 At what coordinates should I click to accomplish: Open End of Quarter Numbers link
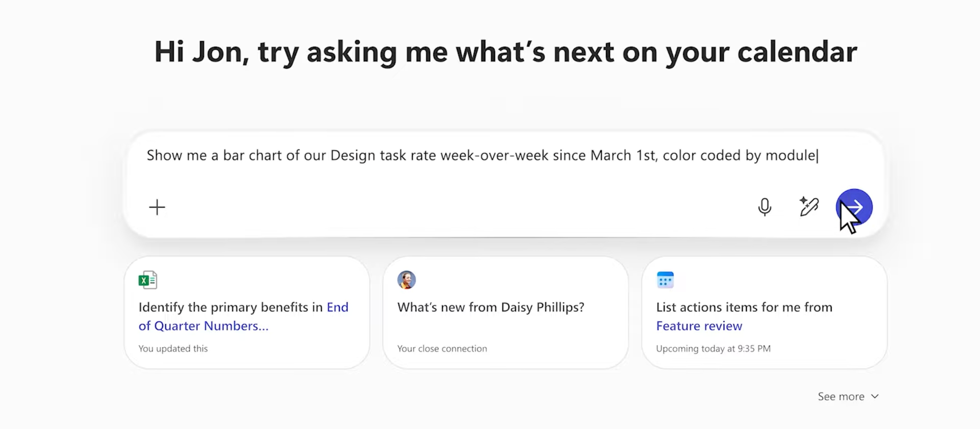(243, 316)
